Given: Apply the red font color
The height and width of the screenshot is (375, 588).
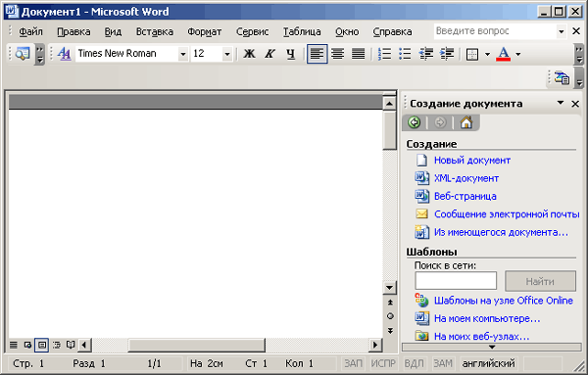Looking at the screenshot, I should [x=504, y=54].
